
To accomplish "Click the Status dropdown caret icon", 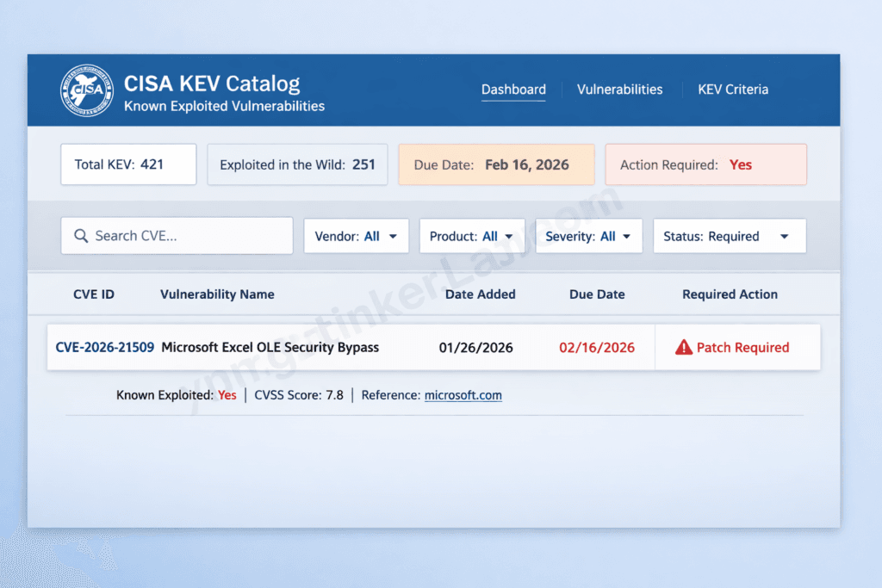I will pos(784,235).
